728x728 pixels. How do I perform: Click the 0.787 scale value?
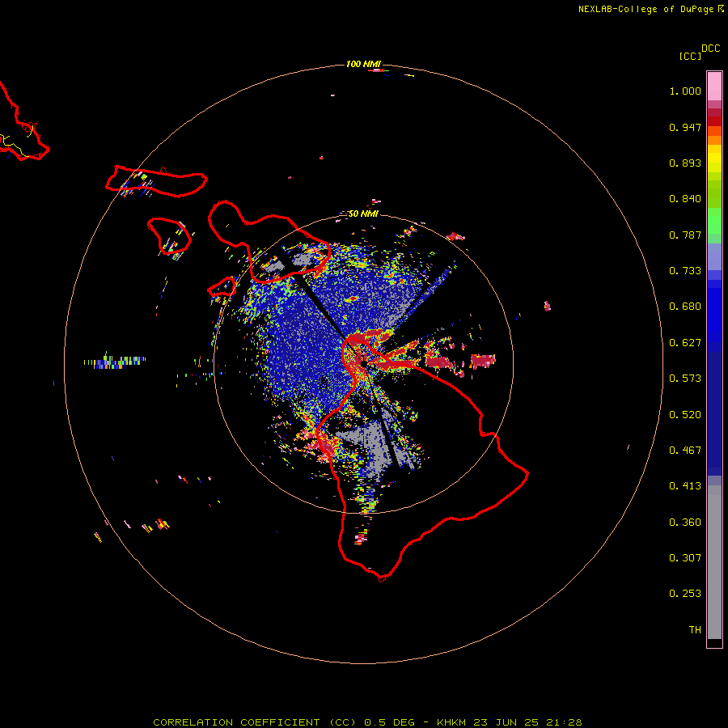click(685, 235)
